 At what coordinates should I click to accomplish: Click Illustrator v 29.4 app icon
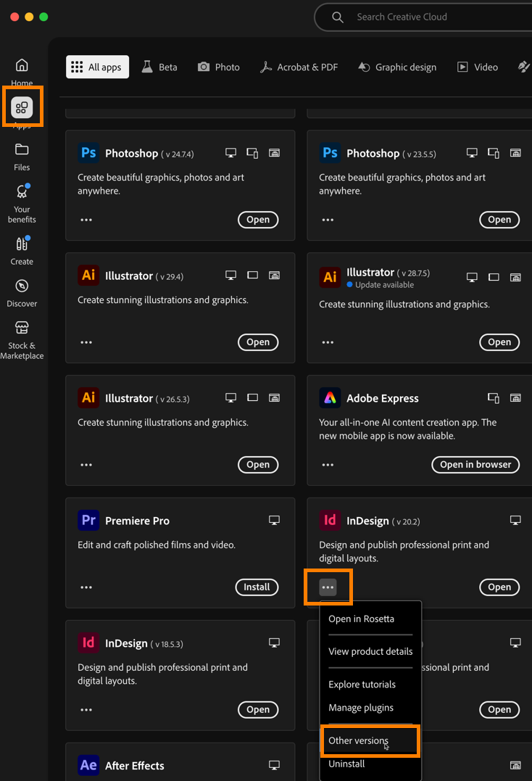coord(88,276)
